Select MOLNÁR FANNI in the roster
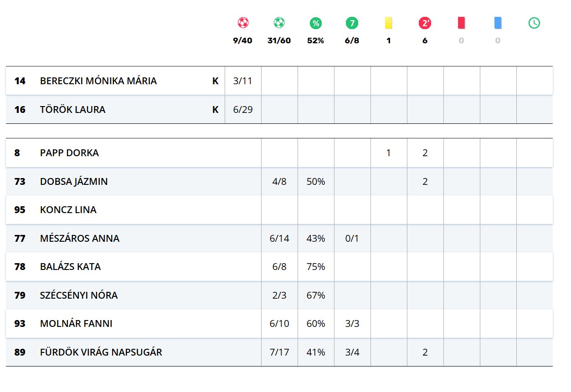 76,324
